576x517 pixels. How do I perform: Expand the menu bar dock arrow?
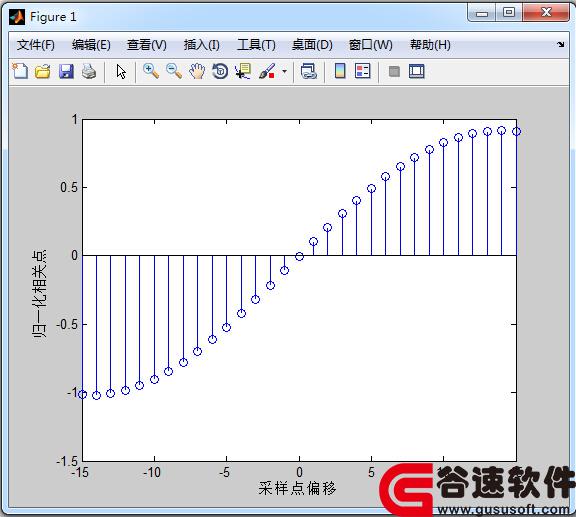tap(561, 44)
